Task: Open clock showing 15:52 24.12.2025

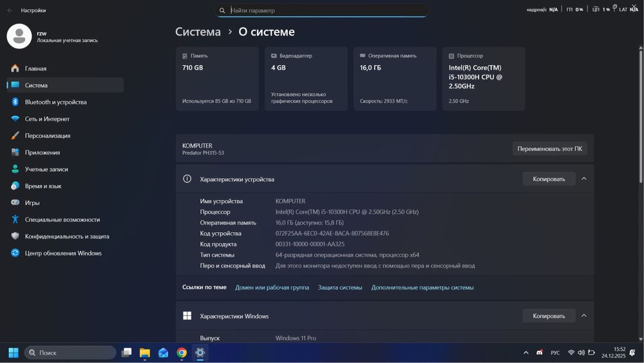Action: [614, 353]
